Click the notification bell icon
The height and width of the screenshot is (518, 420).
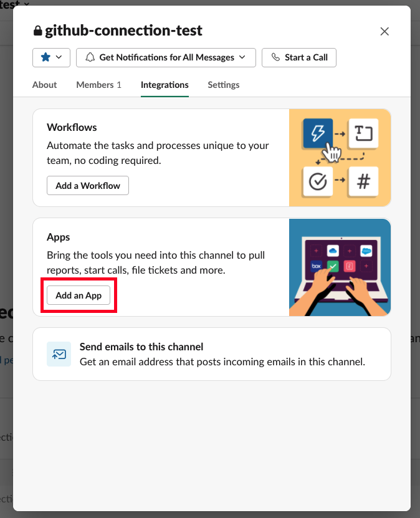click(90, 57)
